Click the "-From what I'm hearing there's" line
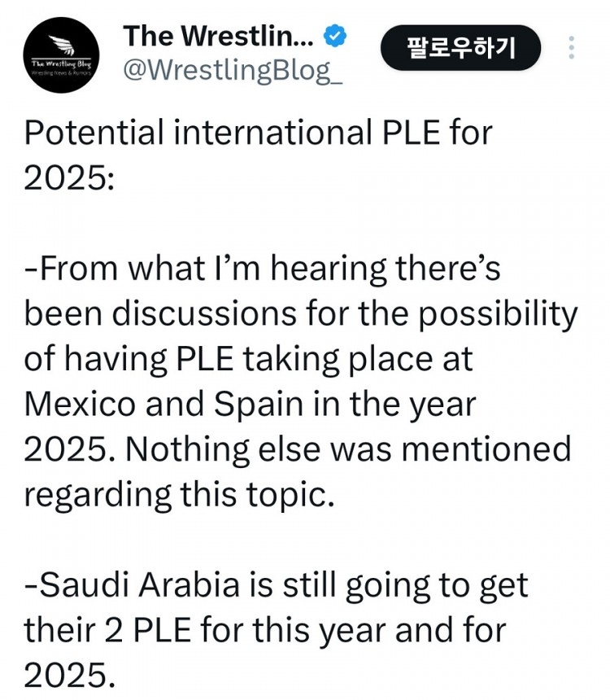 coord(263,269)
